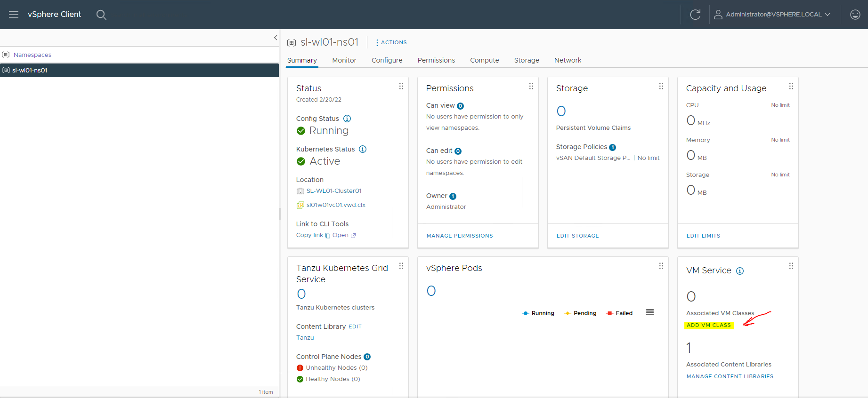This screenshot has height=398, width=868.
Task: Click the Can edit count badge
Action: [x=458, y=151]
